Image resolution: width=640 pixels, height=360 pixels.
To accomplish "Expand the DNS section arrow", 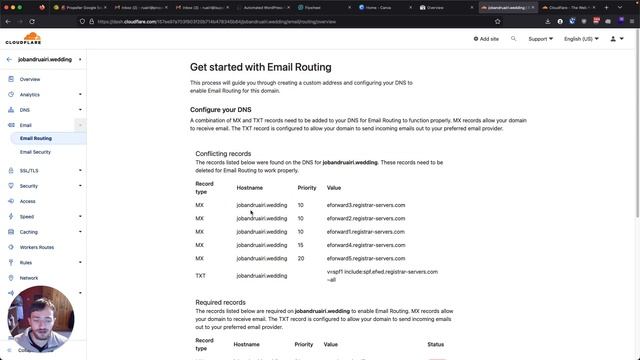I will click(x=80, y=109).
